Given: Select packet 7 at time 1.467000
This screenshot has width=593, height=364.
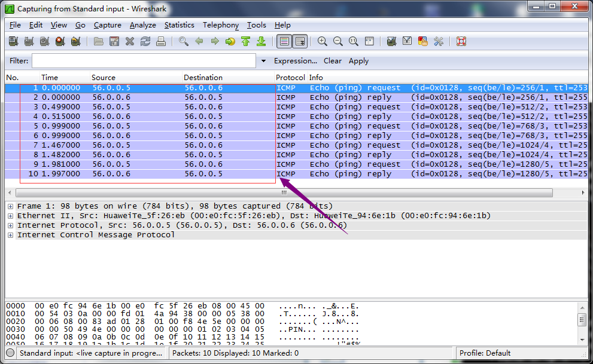Looking at the screenshot, I should pos(296,145).
